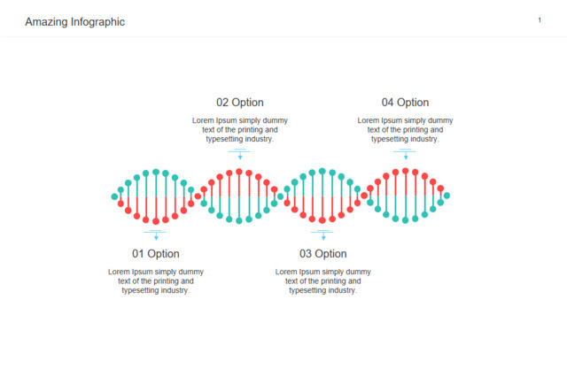Click the third DNA helix segment, teal on top

[322, 196]
